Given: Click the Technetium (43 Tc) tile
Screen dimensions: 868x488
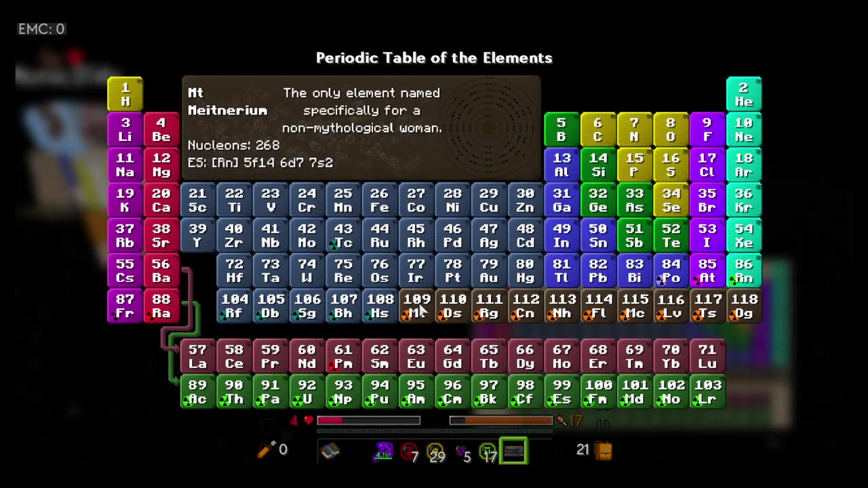Looking at the screenshot, I should [x=344, y=235].
